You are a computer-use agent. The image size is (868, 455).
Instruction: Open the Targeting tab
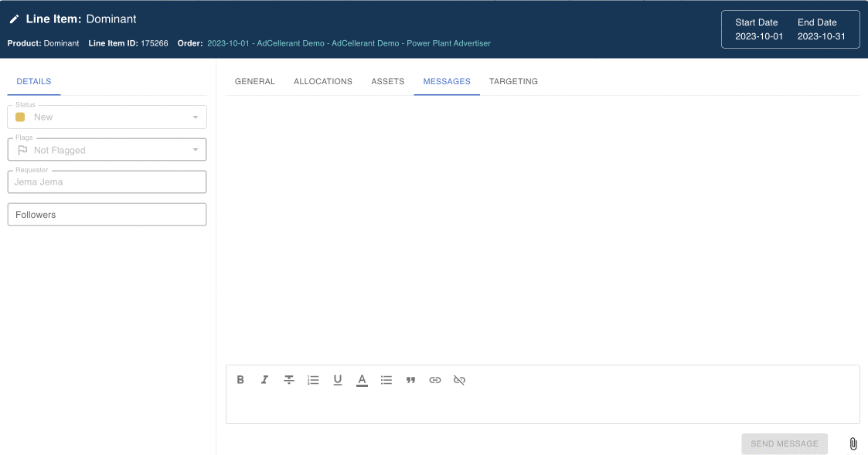tap(513, 81)
